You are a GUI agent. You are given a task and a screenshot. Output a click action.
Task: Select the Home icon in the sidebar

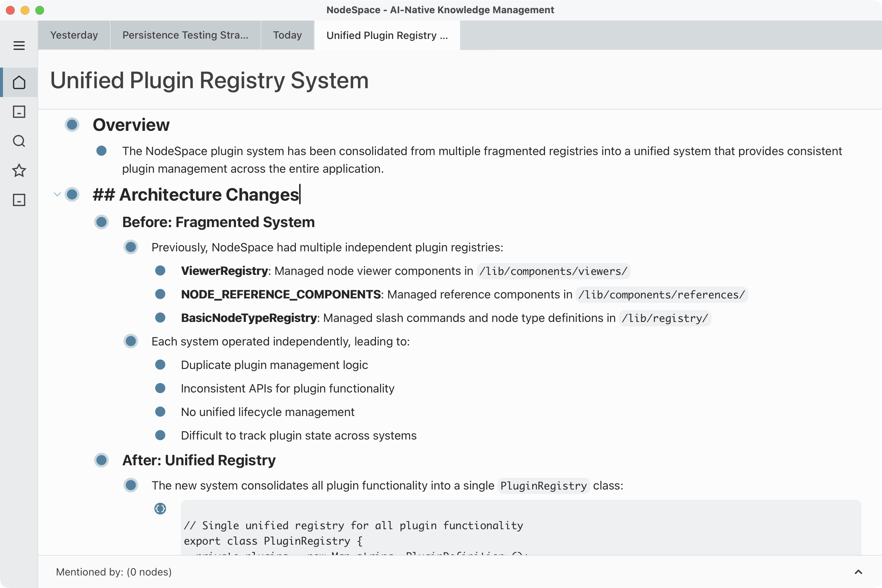19,82
